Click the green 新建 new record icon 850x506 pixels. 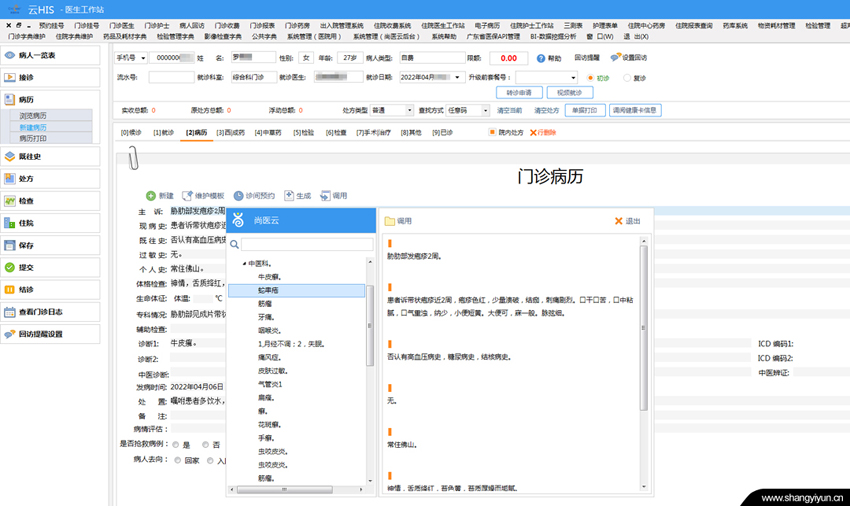(x=151, y=196)
